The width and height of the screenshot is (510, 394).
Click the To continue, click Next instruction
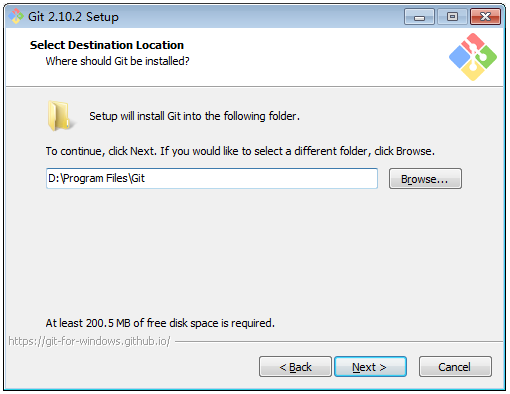(240, 151)
